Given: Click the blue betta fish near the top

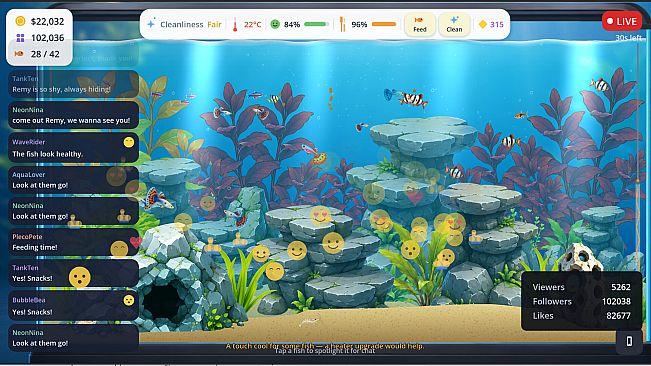Looking at the screenshot, I should tap(391, 95).
